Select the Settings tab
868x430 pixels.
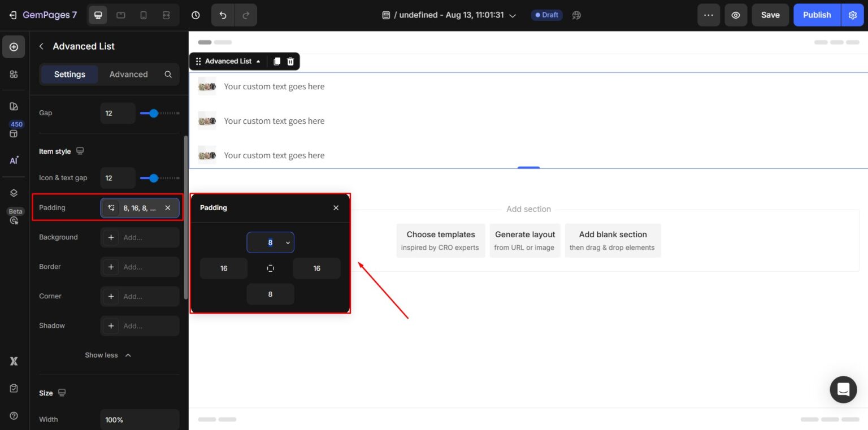click(69, 74)
